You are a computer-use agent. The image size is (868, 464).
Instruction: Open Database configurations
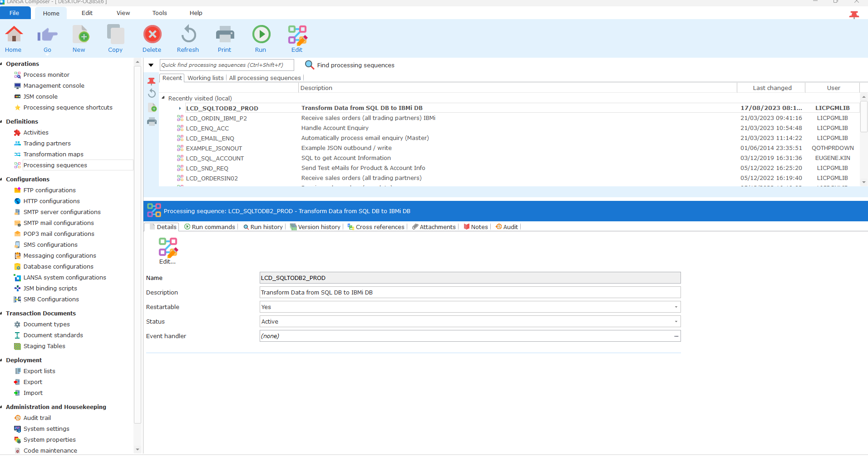(x=58, y=266)
